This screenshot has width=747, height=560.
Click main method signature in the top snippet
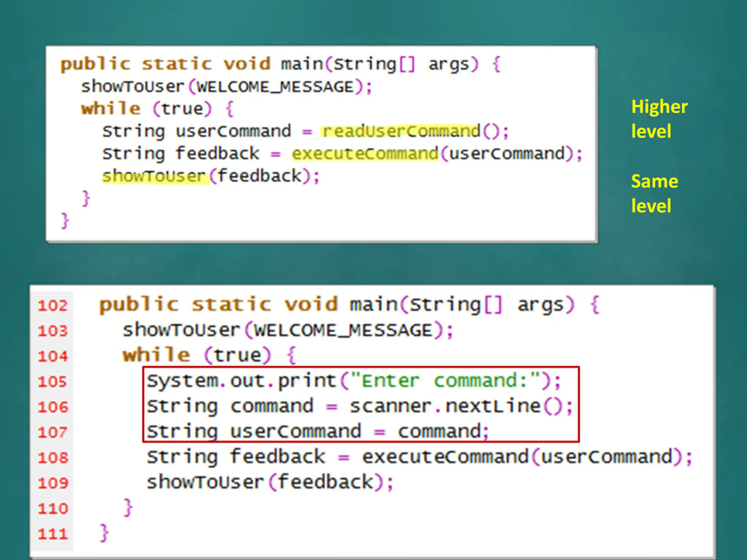[280, 64]
